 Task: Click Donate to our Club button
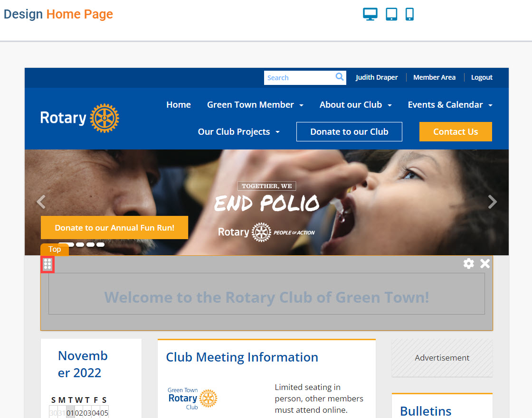pyautogui.click(x=349, y=131)
